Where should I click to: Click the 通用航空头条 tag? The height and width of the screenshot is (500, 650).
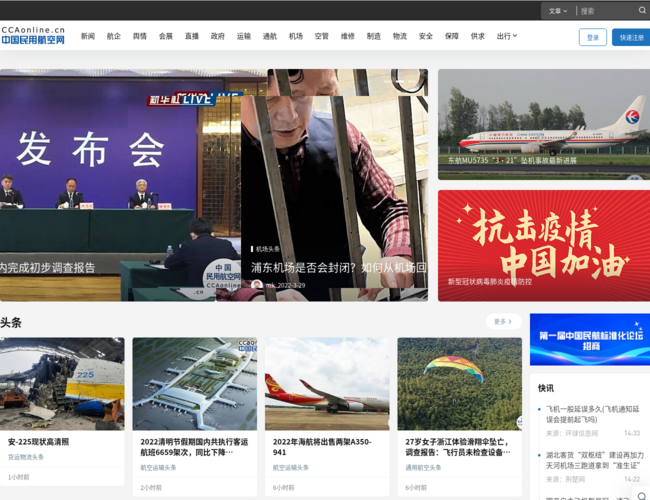(x=423, y=467)
